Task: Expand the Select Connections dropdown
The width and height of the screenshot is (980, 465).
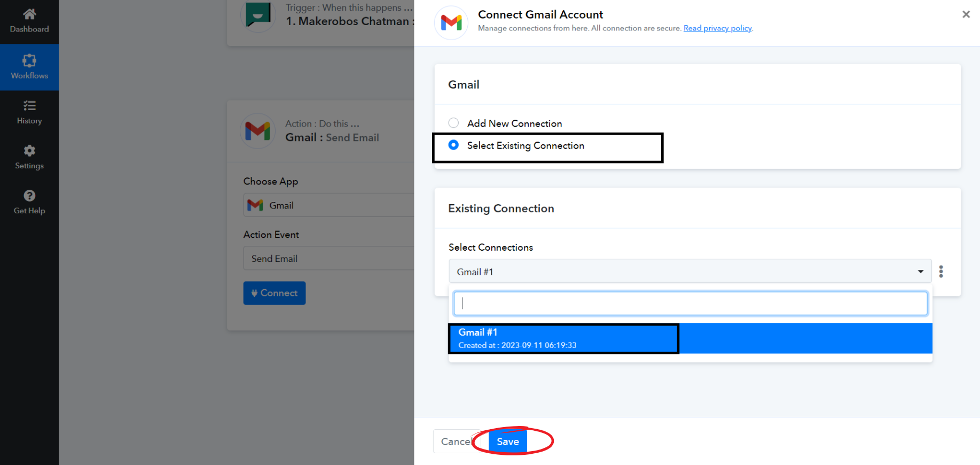Action: [689, 272]
